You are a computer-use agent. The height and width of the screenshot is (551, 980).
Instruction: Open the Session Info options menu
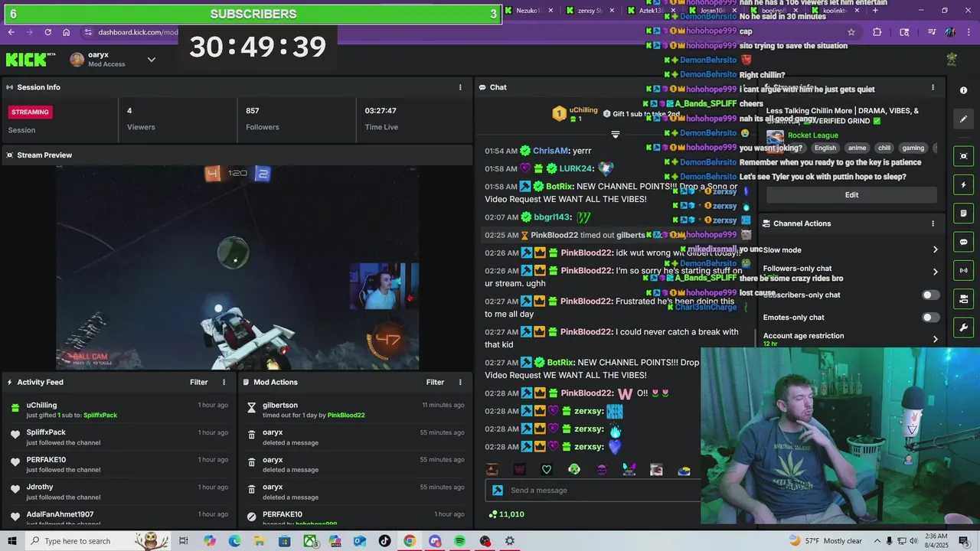(x=460, y=87)
